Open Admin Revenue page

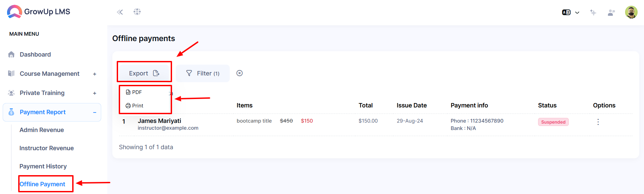(41, 130)
